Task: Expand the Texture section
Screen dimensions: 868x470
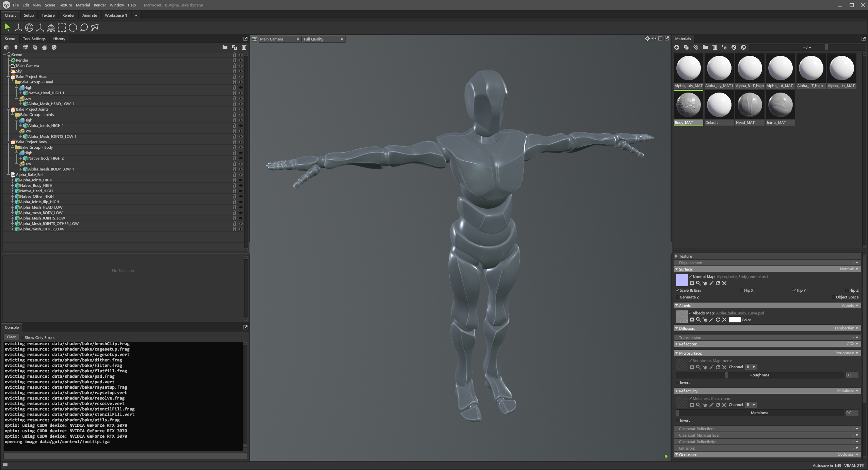Action: pyautogui.click(x=677, y=256)
